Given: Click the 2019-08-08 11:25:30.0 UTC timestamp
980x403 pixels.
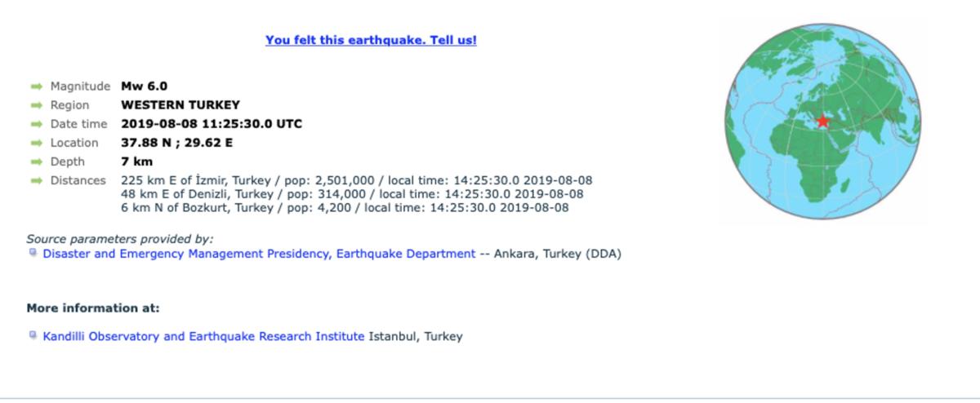Looking at the screenshot, I should tap(212, 124).
